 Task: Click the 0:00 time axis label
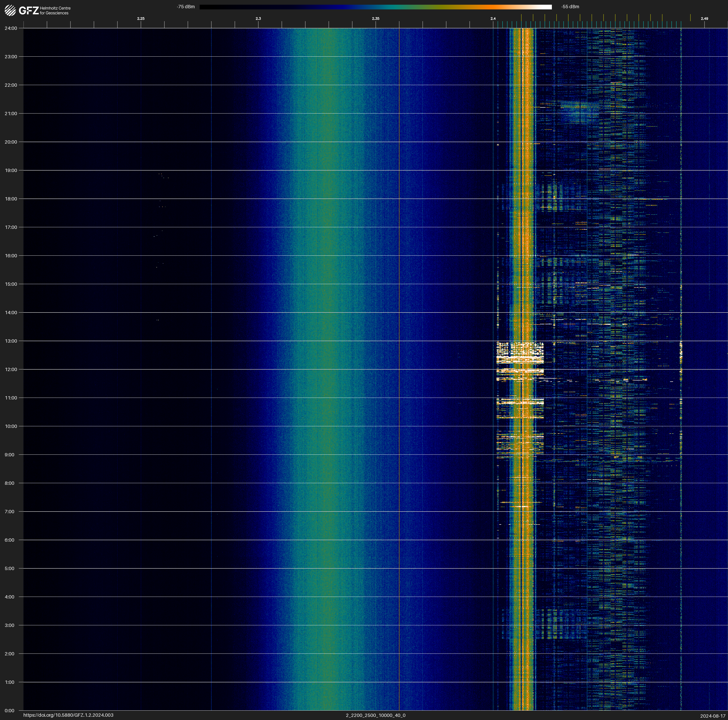(9, 711)
